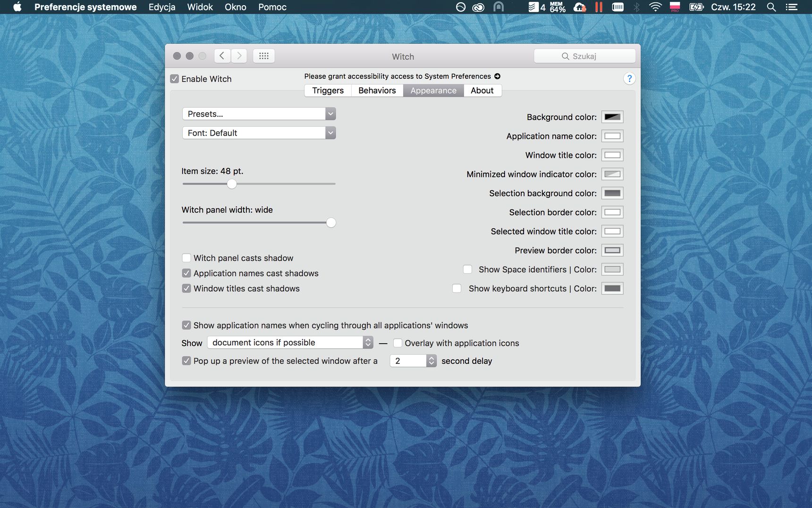This screenshot has width=812, height=508.
Task: Open Selected window title color swatch
Action: tap(612, 231)
